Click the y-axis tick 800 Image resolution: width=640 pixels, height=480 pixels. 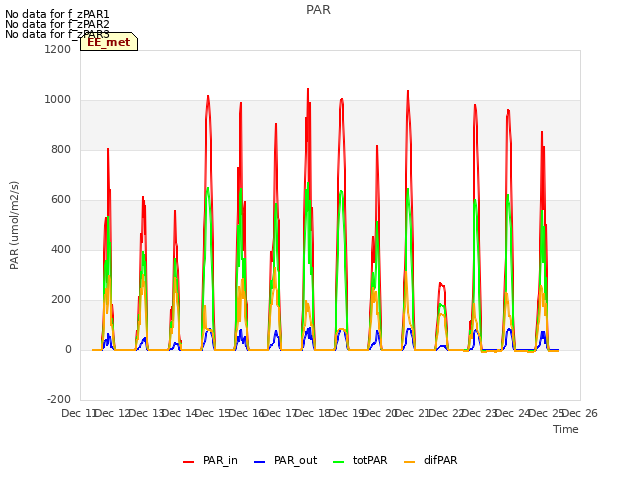61,149
